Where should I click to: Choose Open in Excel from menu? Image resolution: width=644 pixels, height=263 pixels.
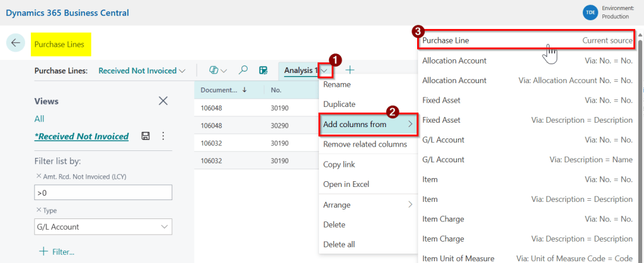346,184
